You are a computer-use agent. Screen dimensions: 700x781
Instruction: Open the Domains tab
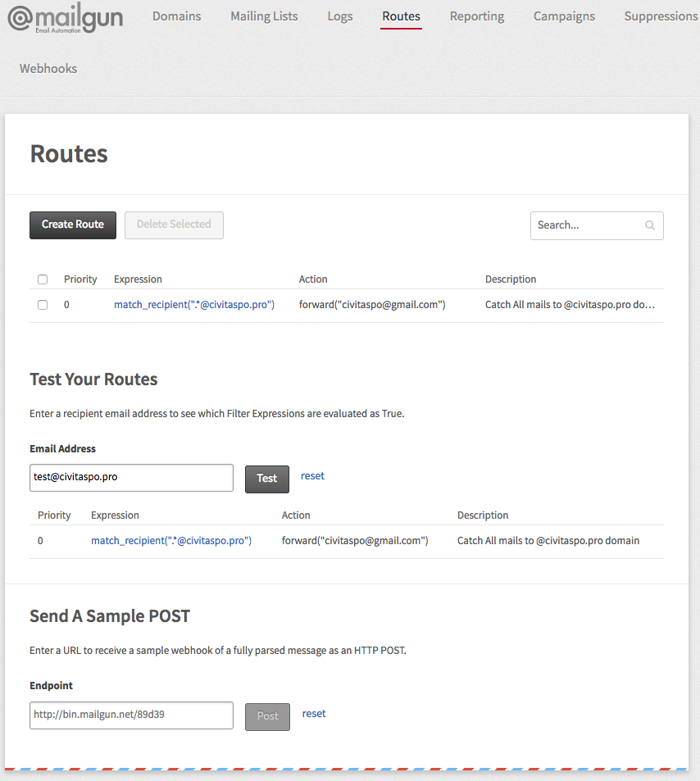(176, 16)
